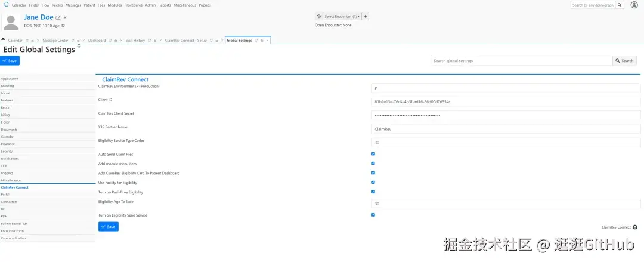Close the Calendar tab
644x262 pixels.
(38, 41)
